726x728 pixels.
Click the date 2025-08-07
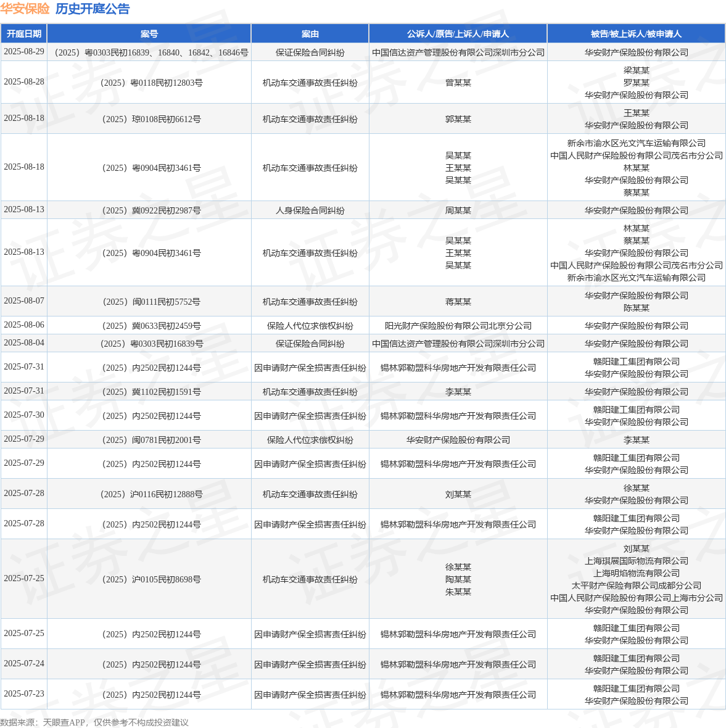24,301
